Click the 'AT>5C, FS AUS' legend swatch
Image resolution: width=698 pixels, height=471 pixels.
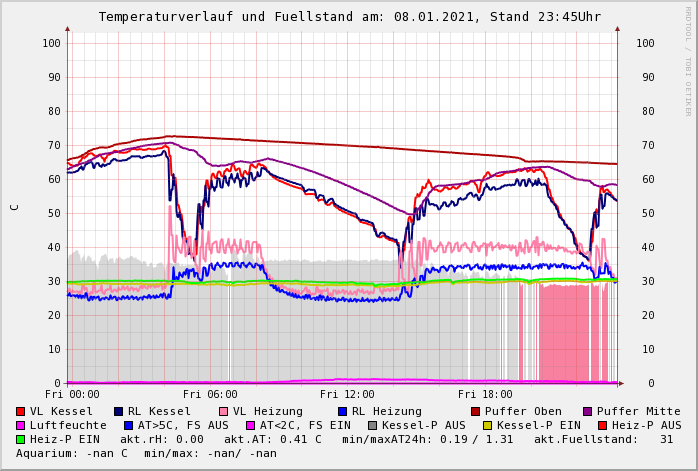click(x=126, y=425)
